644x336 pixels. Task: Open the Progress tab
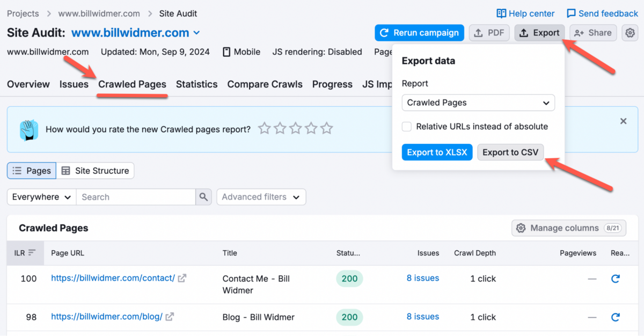tap(332, 84)
